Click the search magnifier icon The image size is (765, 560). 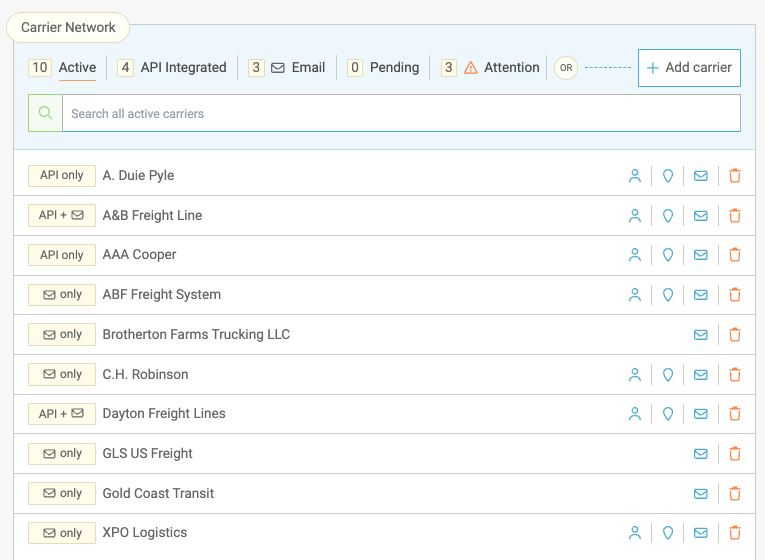tap(45, 113)
